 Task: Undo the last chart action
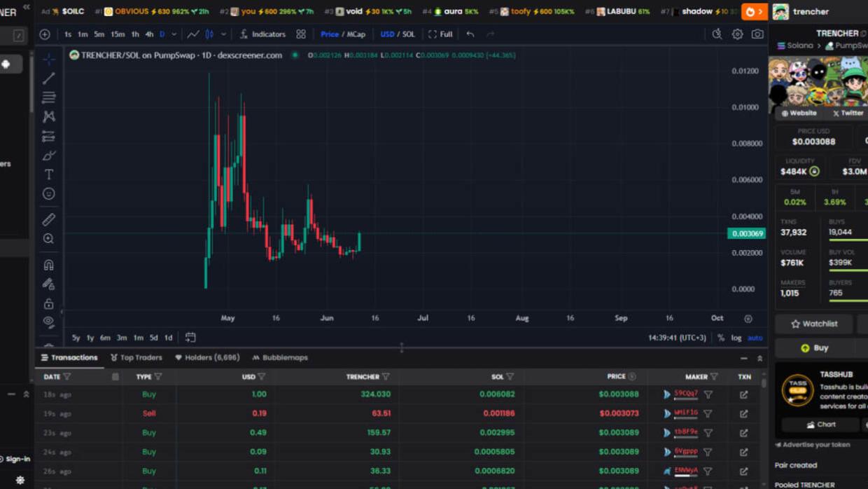[470, 34]
